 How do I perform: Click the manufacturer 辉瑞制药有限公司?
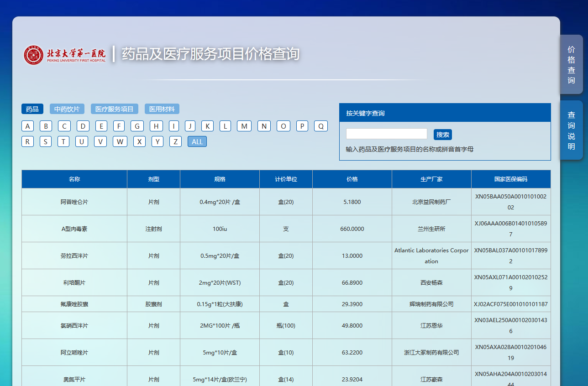(x=431, y=304)
